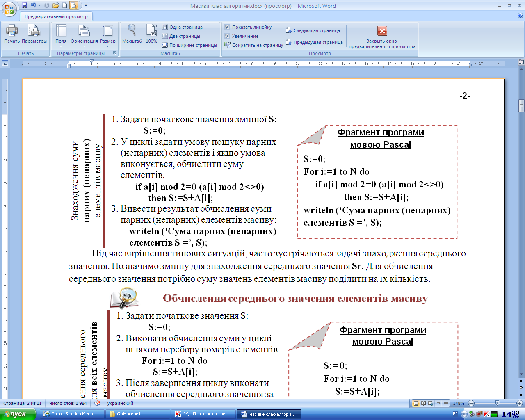Image resolution: width=525 pixels, height=420 pixels.
Task: Uncheck Показать линейку checkbox
Action: (227, 27)
